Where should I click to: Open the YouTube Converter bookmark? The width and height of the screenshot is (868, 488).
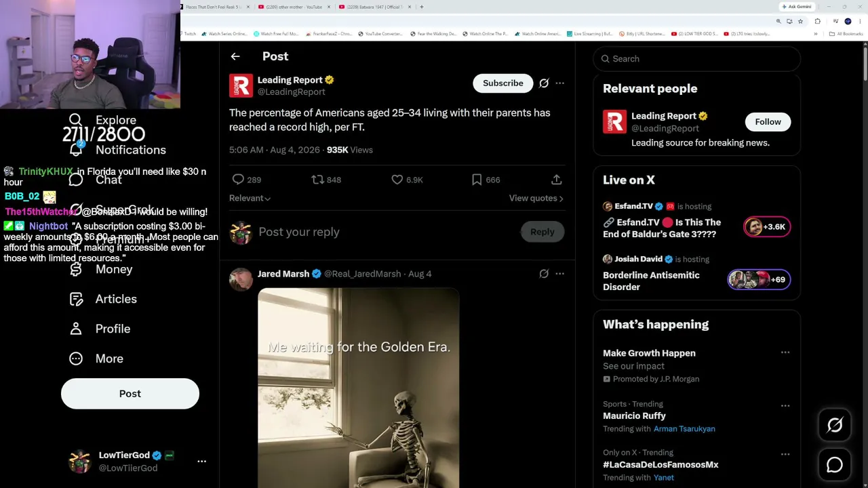380,33
